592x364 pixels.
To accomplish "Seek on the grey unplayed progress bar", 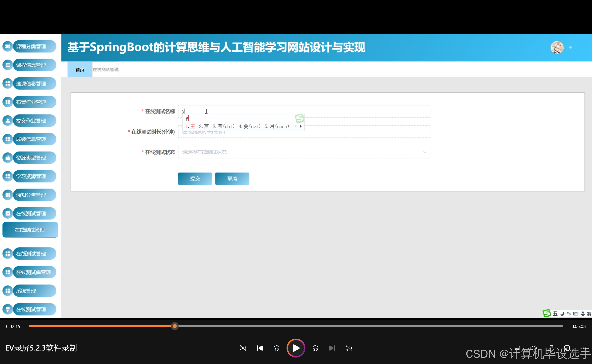I will (370, 326).
